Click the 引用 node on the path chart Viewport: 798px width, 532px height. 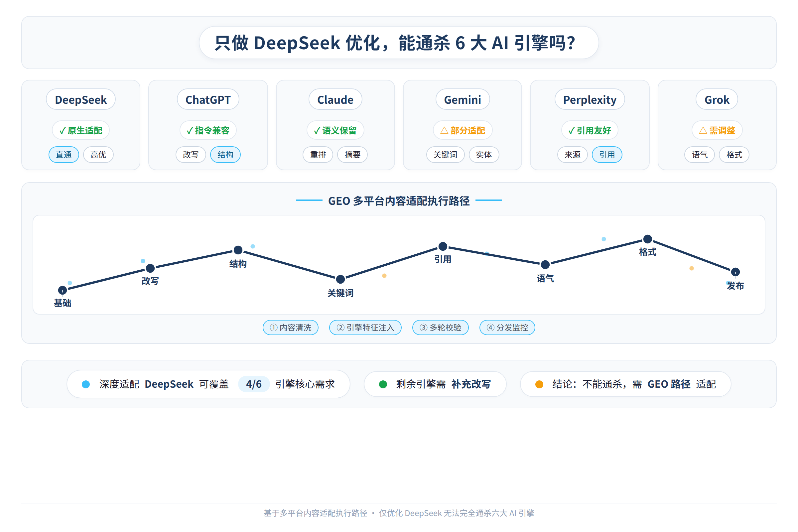pos(443,246)
